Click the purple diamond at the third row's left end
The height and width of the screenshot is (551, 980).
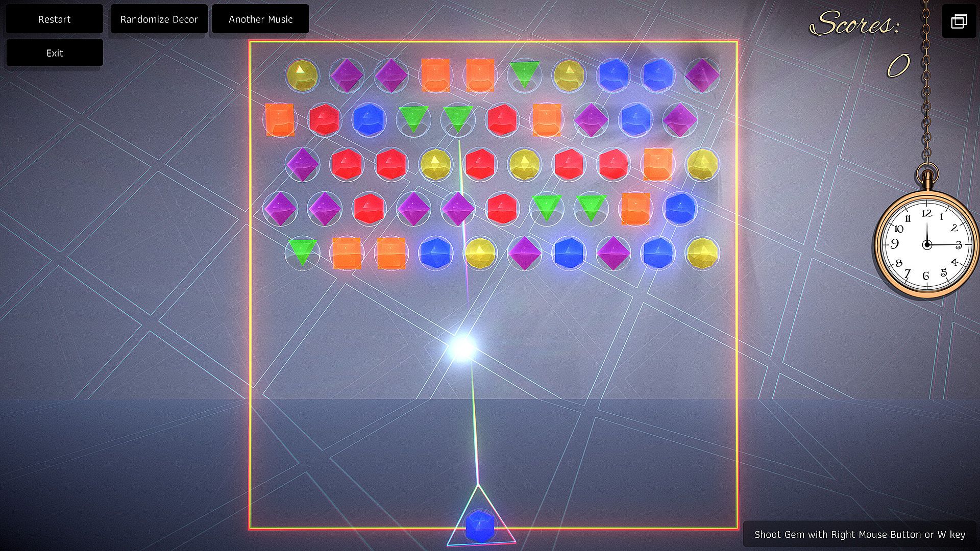pyautogui.click(x=302, y=164)
